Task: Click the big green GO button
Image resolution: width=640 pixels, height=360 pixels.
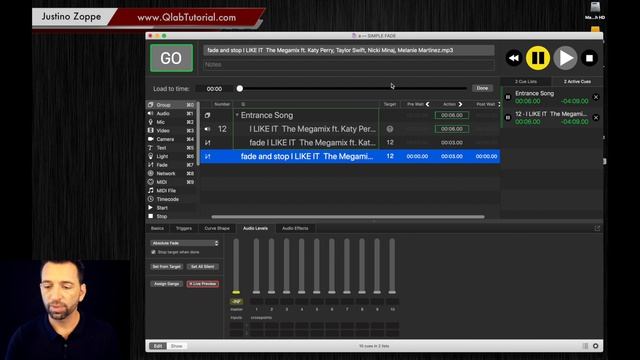Action: point(171,58)
